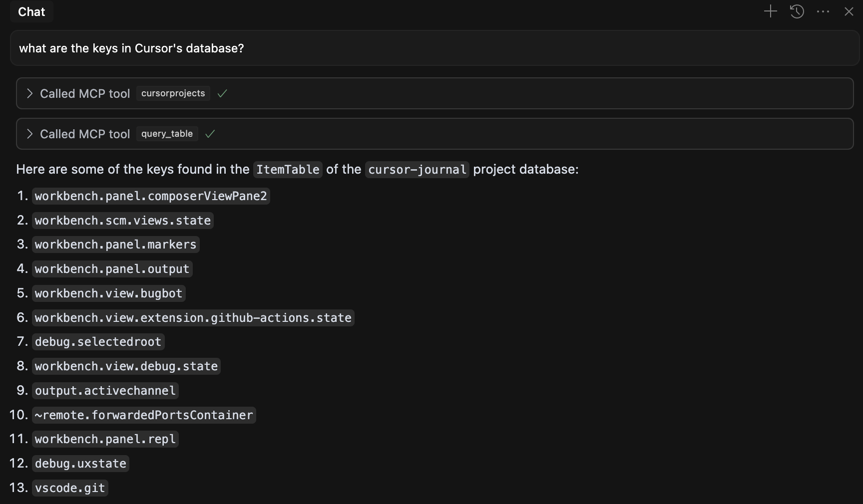Expand the query_table MCP tool call

pyautogui.click(x=30, y=134)
